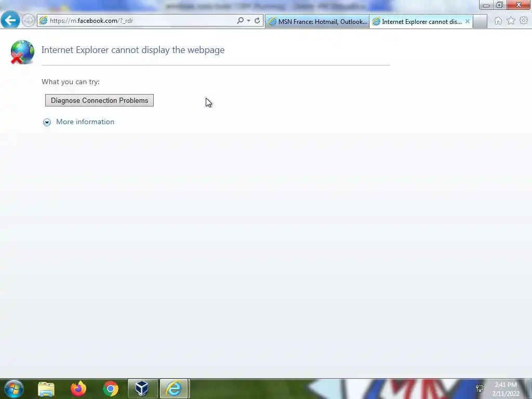Open VirtualBox from the taskbar
This screenshot has width=532, height=399.
[x=142, y=389]
